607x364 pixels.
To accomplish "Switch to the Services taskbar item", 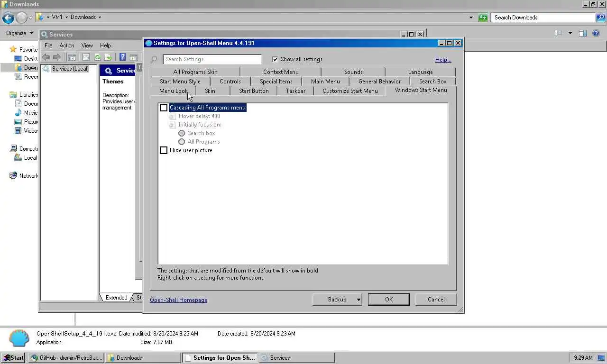I will coord(296,358).
